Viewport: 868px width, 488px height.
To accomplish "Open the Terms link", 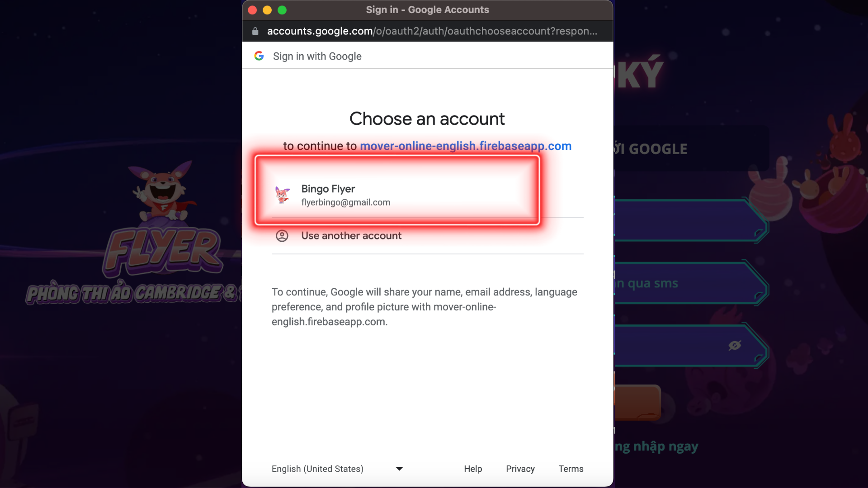I will click(571, 469).
